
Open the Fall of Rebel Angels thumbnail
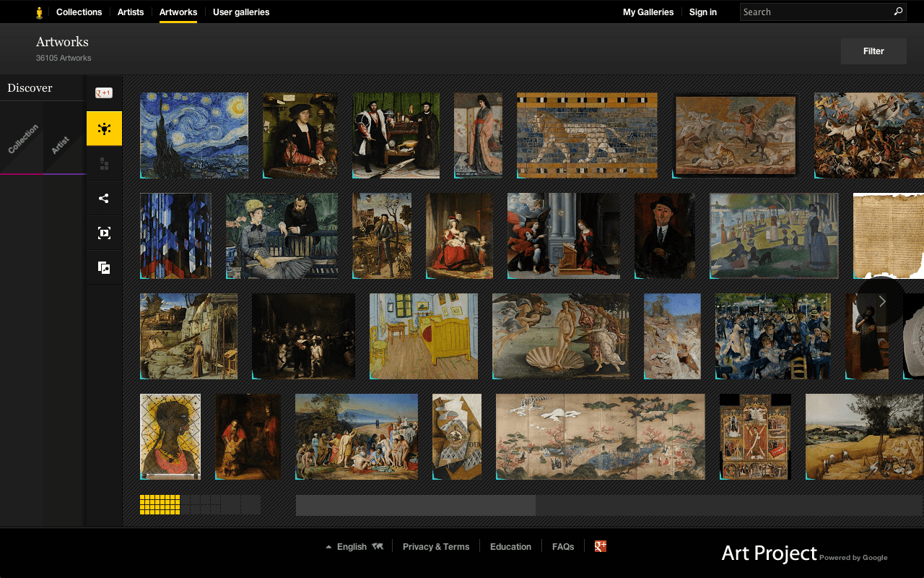tap(869, 135)
